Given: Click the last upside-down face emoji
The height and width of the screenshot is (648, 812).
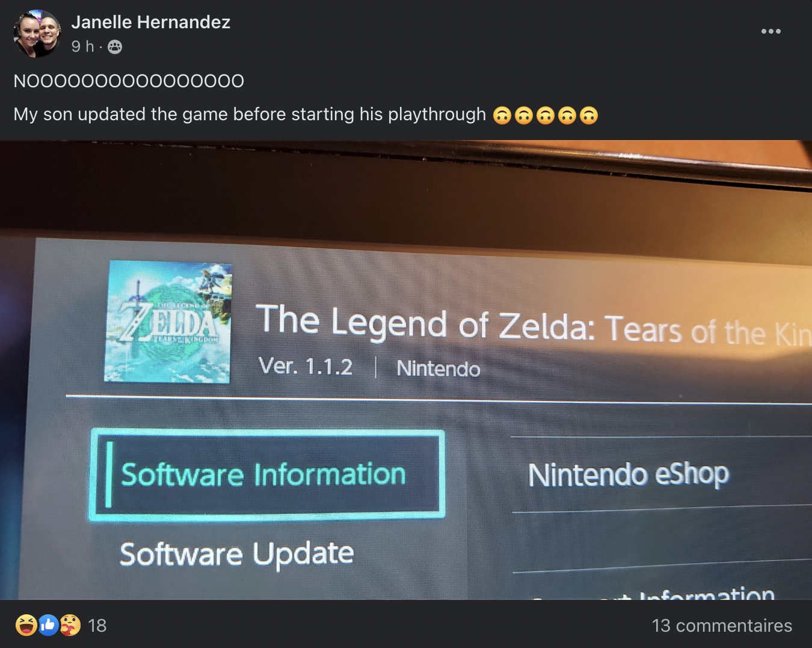Looking at the screenshot, I should point(589,115).
